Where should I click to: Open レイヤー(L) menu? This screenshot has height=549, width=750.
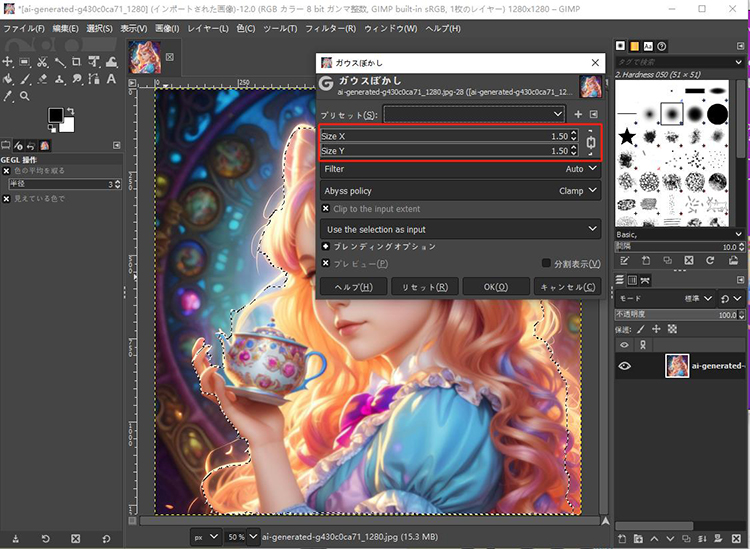point(208,29)
